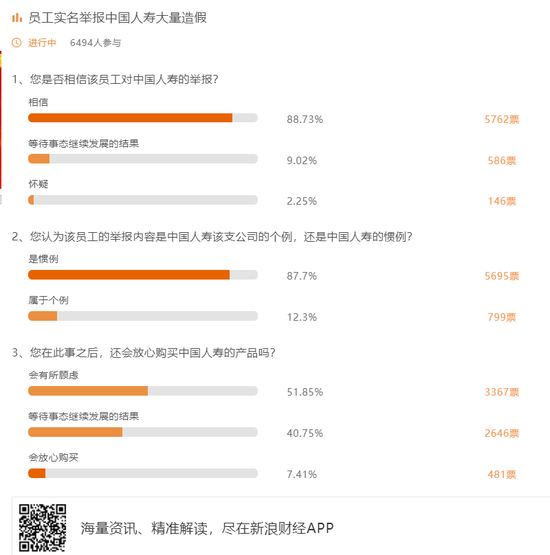Click the 3367票 vote count
Image resolution: width=550 pixels, height=555 pixels.
pyautogui.click(x=502, y=392)
